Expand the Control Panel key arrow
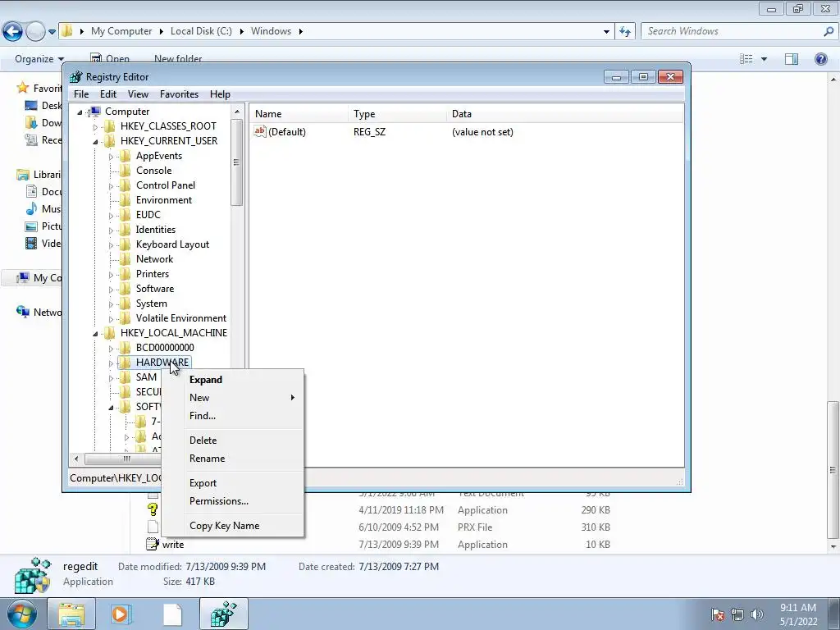Viewport: 840px width, 630px height. pyautogui.click(x=111, y=186)
